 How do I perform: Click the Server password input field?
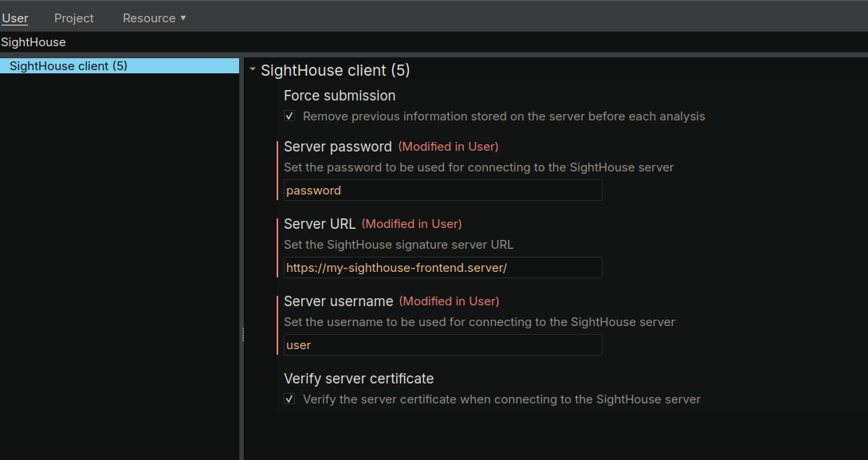click(x=442, y=190)
